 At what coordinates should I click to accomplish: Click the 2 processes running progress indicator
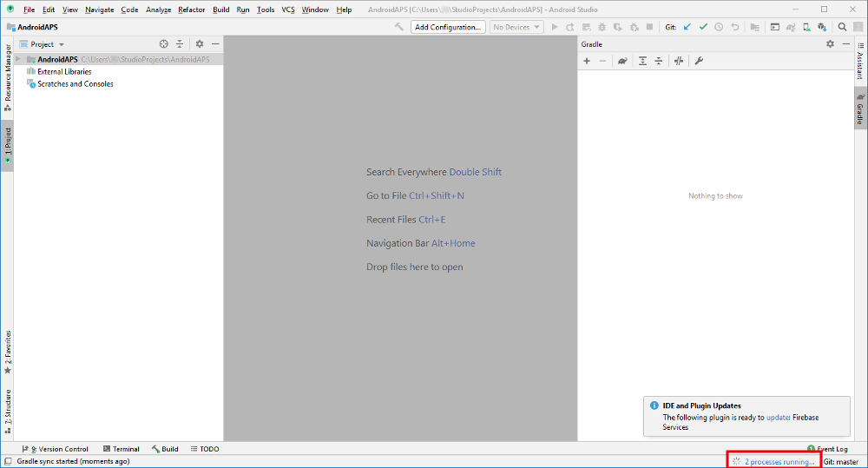(773, 461)
